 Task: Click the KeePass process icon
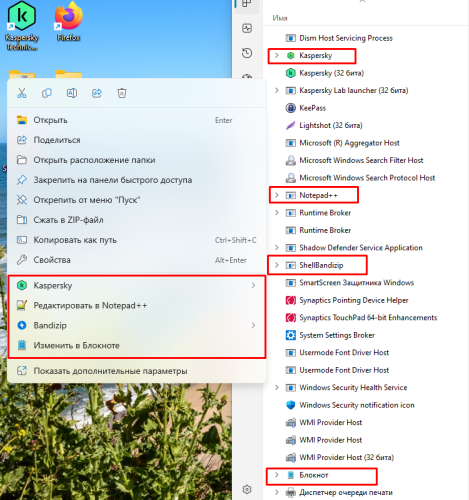(291, 108)
